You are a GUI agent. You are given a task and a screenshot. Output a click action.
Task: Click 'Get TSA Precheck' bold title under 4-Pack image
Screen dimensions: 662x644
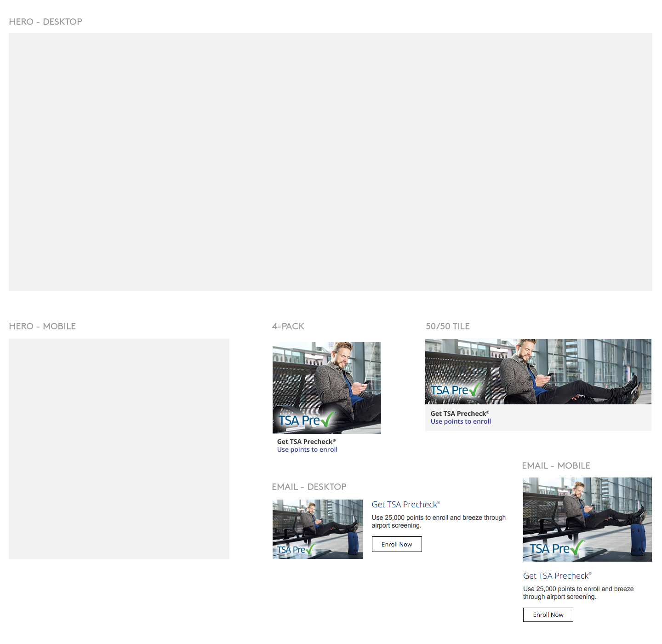(x=306, y=442)
